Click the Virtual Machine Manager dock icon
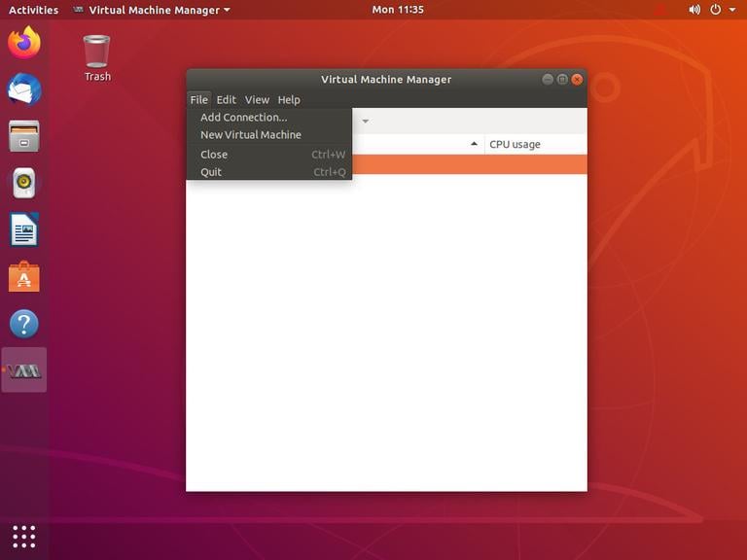The width and height of the screenshot is (747, 560). coord(24,370)
